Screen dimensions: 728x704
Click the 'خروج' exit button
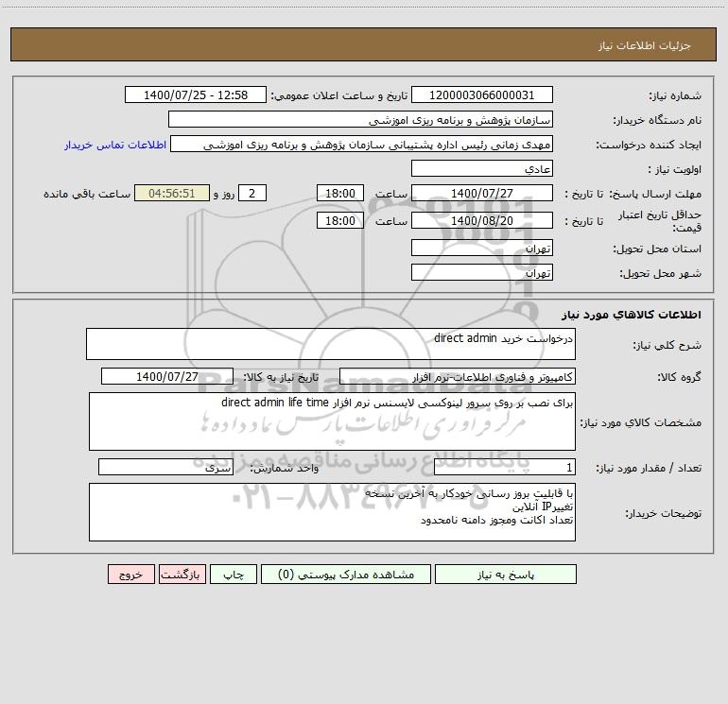[130, 574]
